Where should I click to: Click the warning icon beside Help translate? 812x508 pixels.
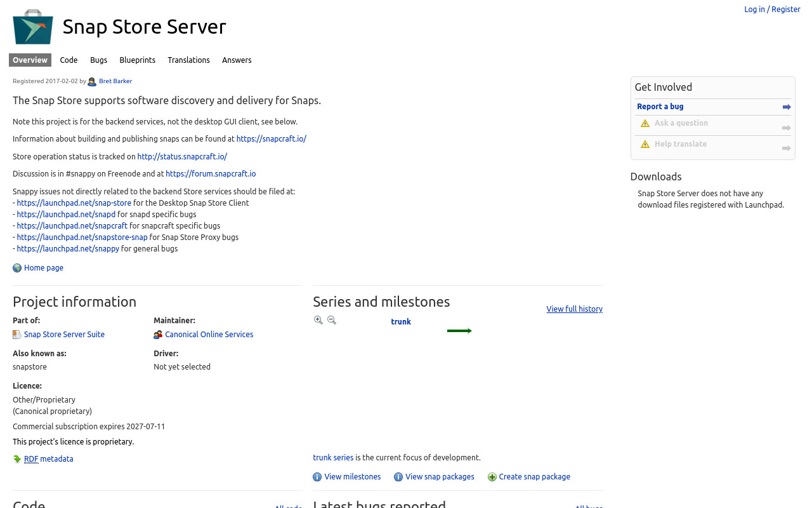click(x=645, y=144)
